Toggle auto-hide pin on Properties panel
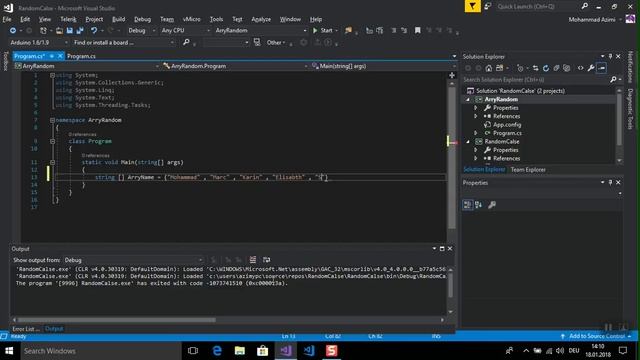The height and width of the screenshot is (360, 640). pyautogui.click(x=610, y=183)
